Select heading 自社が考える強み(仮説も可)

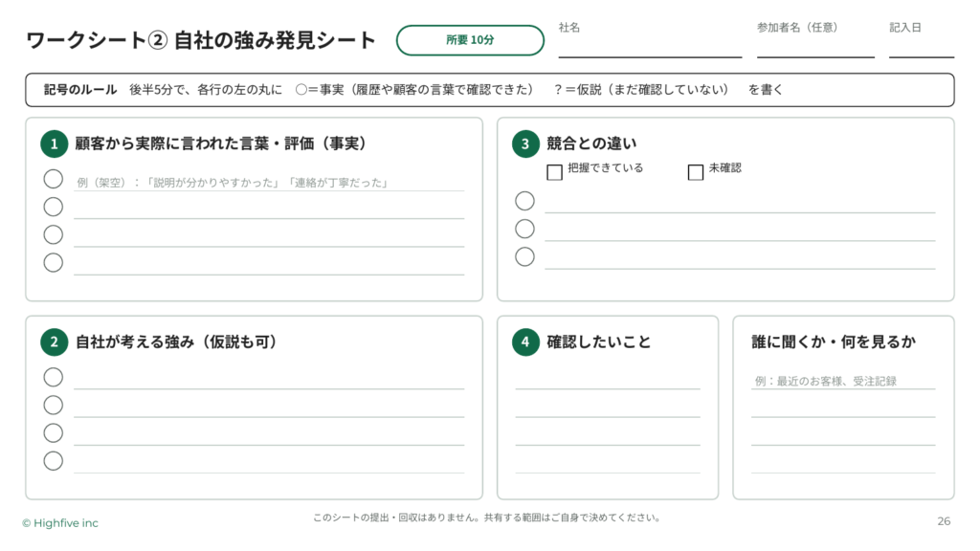(176, 342)
